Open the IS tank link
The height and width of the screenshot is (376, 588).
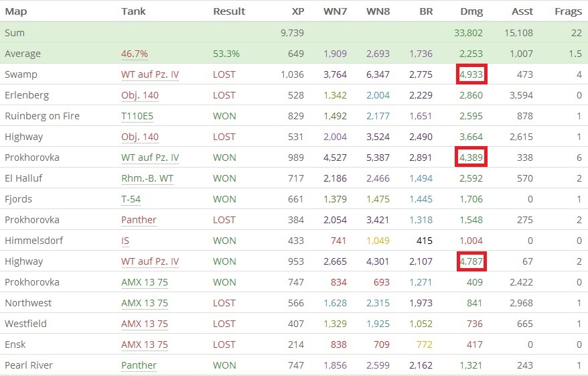click(125, 241)
